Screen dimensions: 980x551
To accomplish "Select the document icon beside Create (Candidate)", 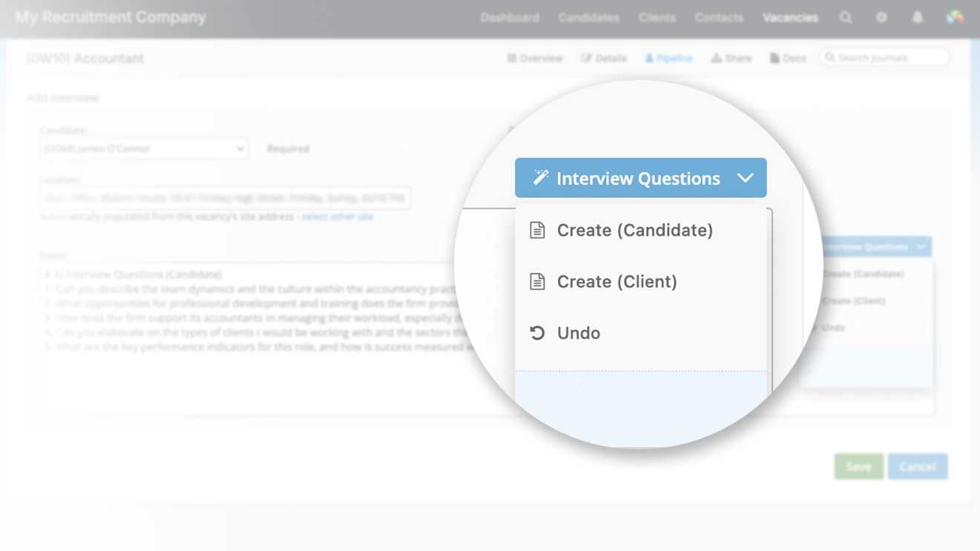I will [536, 230].
